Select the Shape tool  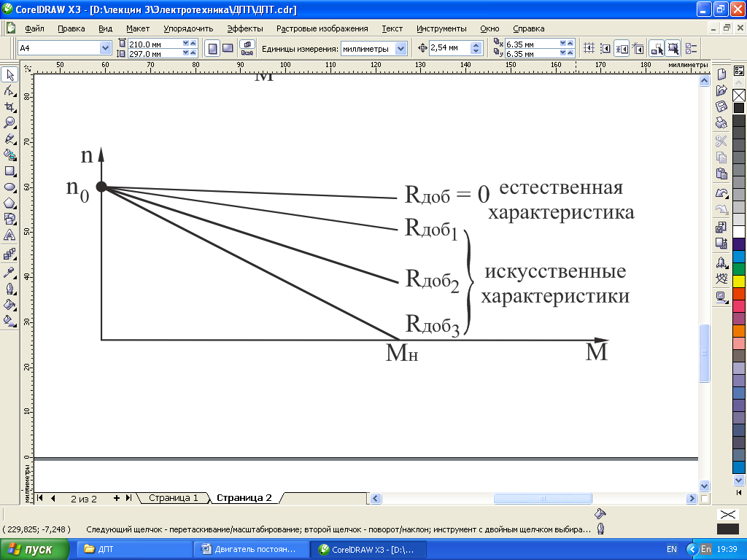(x=9, y=90)
